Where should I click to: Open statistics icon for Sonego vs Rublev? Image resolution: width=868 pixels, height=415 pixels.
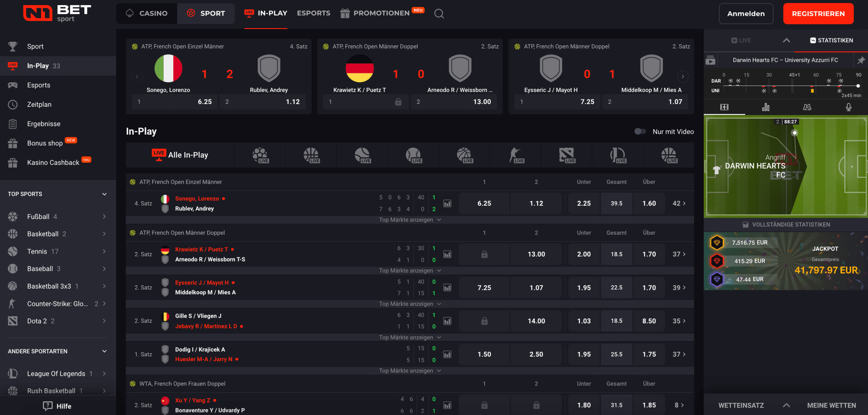pos(447,203)
